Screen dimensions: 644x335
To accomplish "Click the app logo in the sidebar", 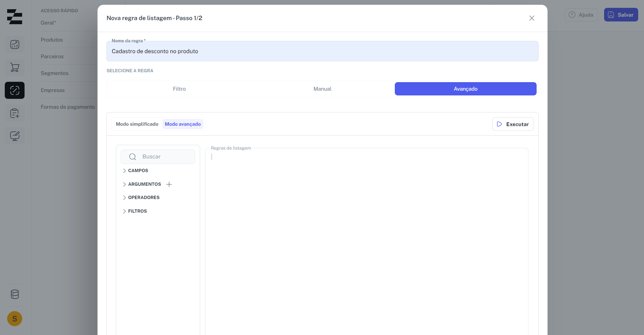I will (15, 17).
